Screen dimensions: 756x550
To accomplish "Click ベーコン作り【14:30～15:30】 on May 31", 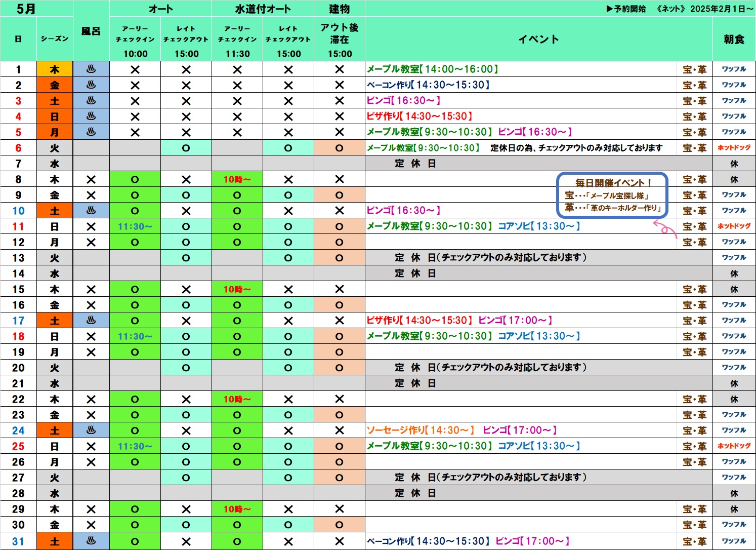I will [428, 541].
